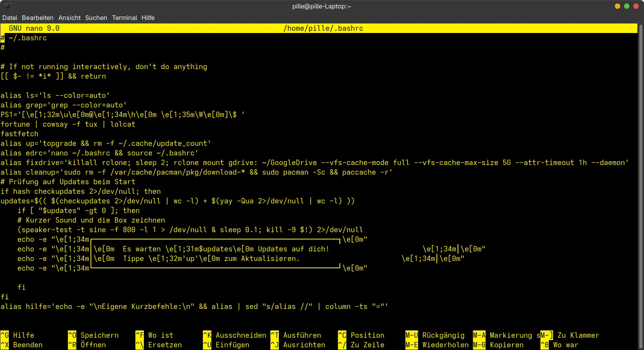Image resolution: width=644 pixels, height=350 pixels.
Task: Close the terminal with the red button
Action: [636, 6]
